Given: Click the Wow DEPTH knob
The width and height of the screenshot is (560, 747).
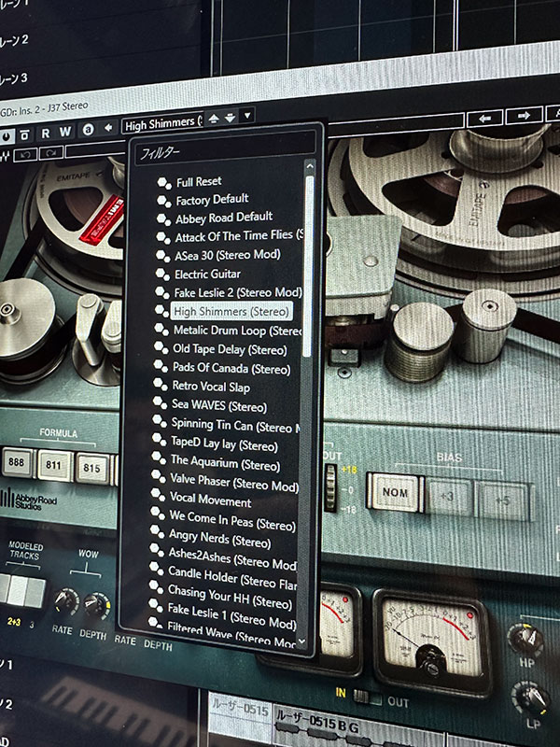Looking at the screenshot, I should click(x=97, y=606).
